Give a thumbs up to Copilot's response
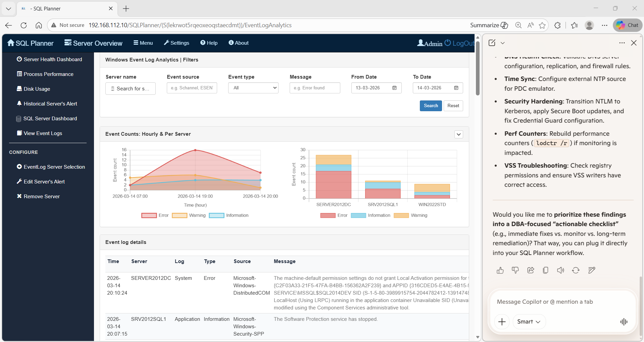This screenshot has width=644, height=342. pyautogui.click(x=500, y=270)
